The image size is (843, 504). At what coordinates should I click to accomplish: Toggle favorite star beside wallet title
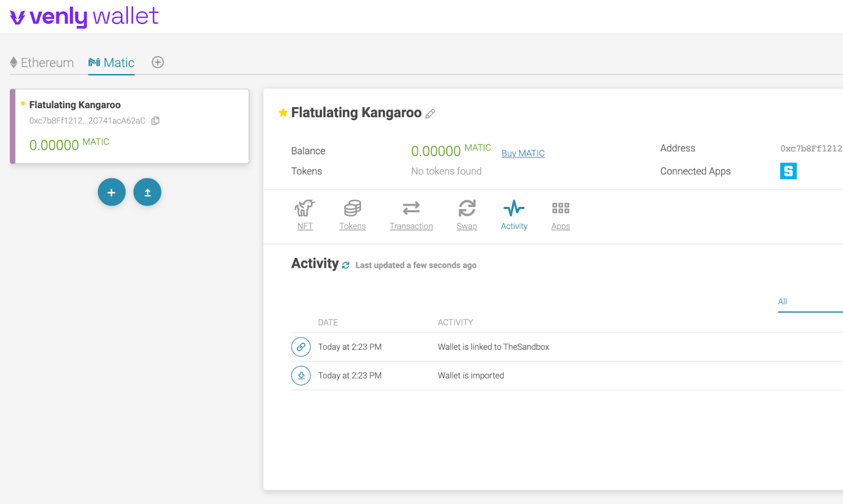283,113
